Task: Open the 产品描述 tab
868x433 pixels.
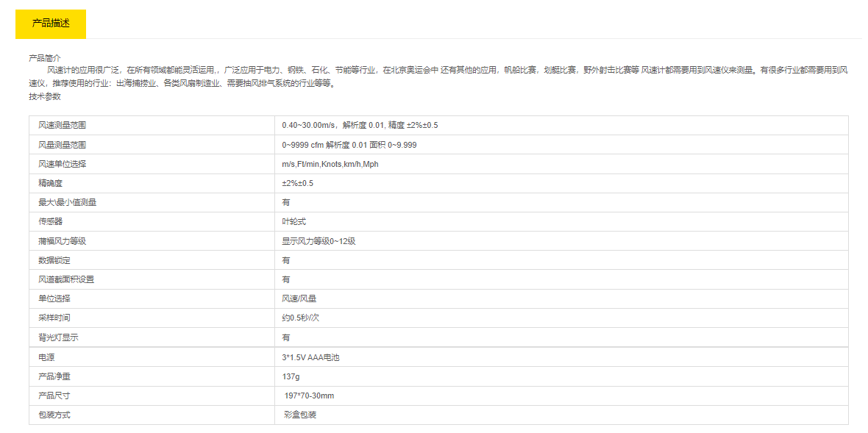Action: [51, 24]
